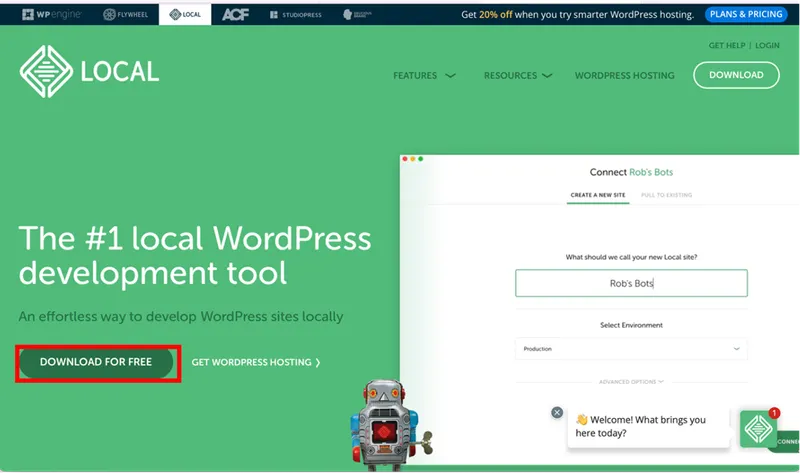The width and height of the screenshot is (800, 473).
Task: Click the red mock-window close dot
Action: pyautogui.click(x=405, y=159)
